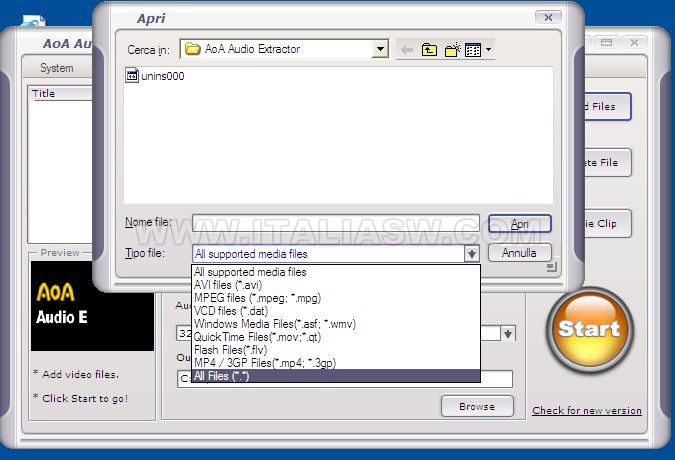Viewport: 675px width, 460px height.
Task: Click the Apri button
Action: 520,224
